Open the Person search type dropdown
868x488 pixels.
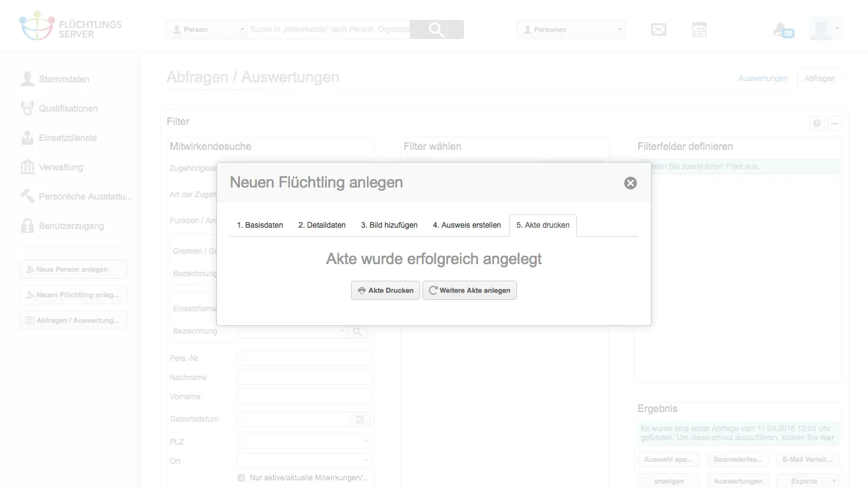(206, 29)
